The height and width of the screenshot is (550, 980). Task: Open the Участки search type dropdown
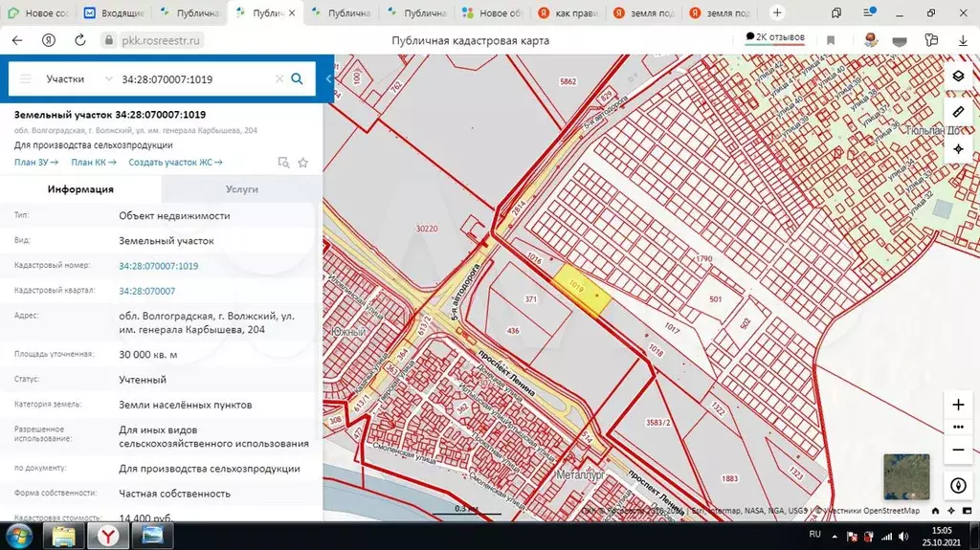point(79,78)
